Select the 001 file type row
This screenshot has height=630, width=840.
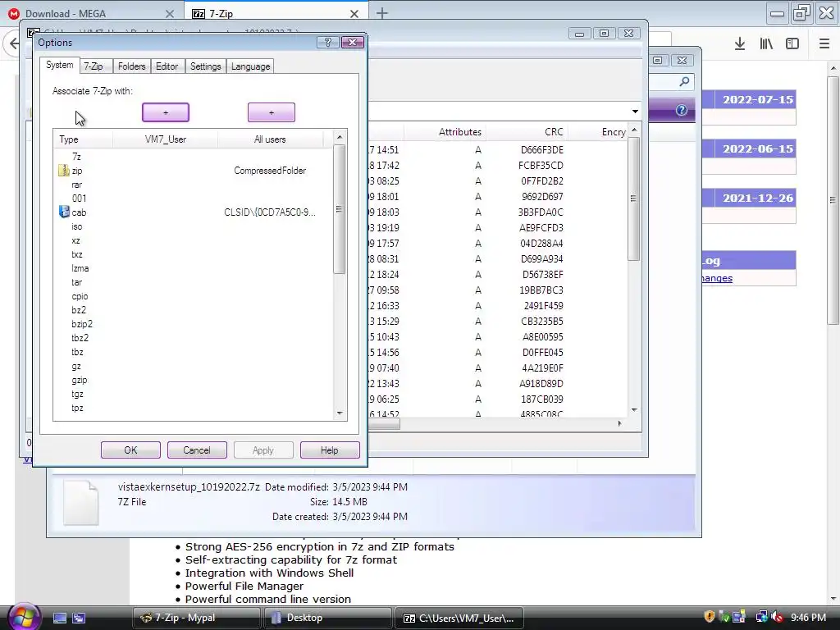[193, 199]
